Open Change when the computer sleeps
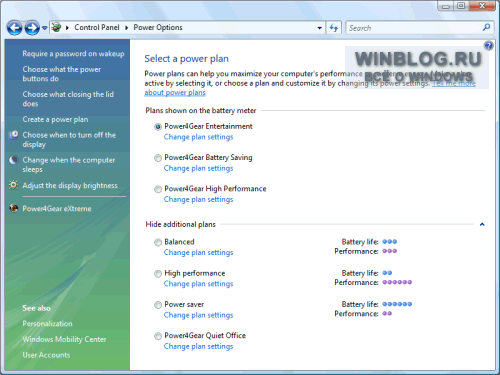Viewport: 500px width, 375px height. (x=69, y=165)
